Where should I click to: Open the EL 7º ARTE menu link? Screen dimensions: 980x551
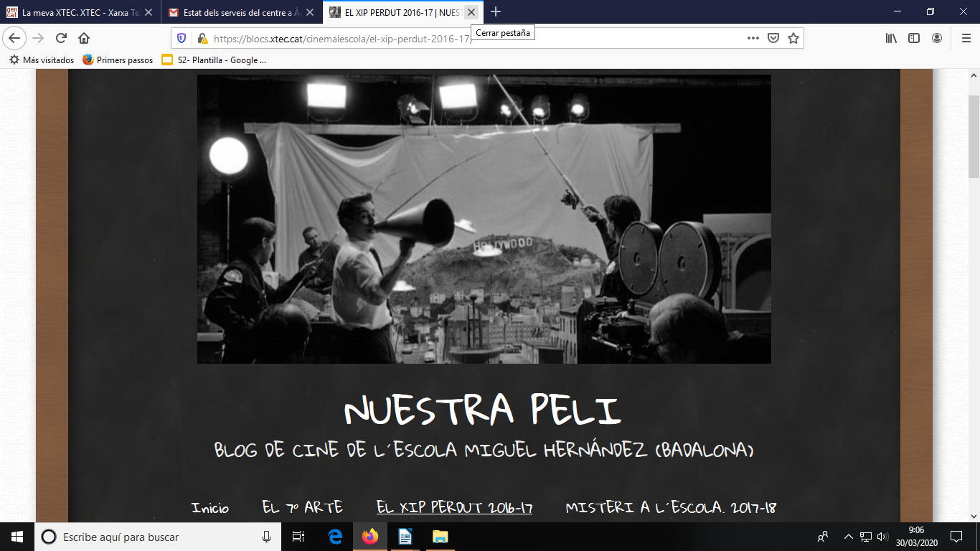[302, 508]
